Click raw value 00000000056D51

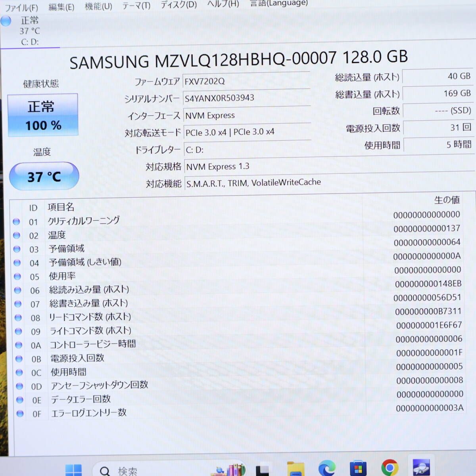(428, 297)
